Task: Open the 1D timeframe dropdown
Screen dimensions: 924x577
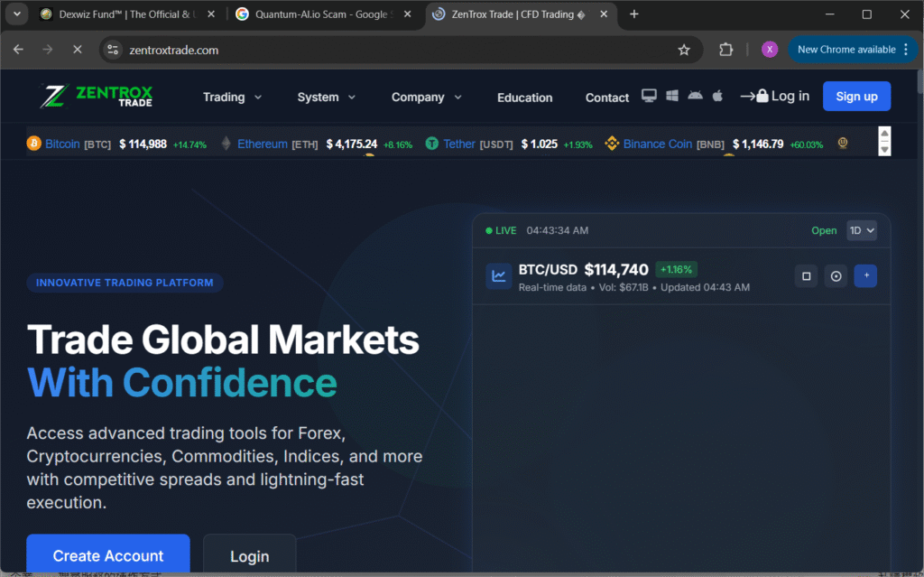Action: pos(861,230)
